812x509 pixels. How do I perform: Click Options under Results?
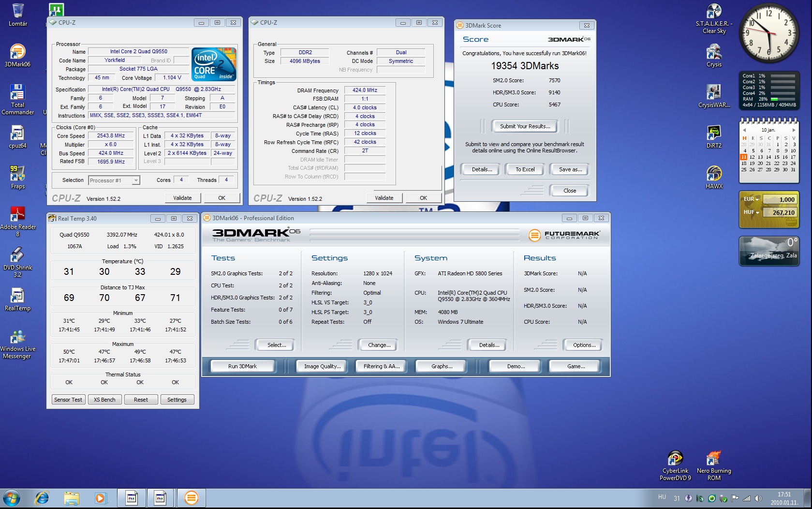tap(584, 345)
